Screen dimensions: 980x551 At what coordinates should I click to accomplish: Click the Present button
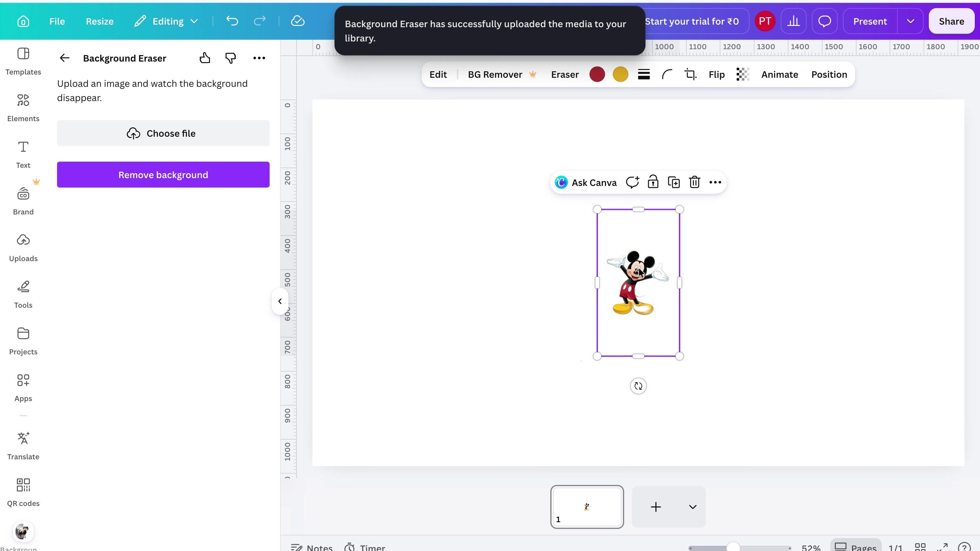click(870, 21)
